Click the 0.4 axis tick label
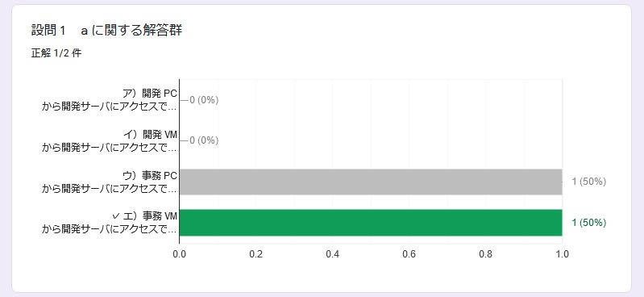 click(x=332, y=254)
